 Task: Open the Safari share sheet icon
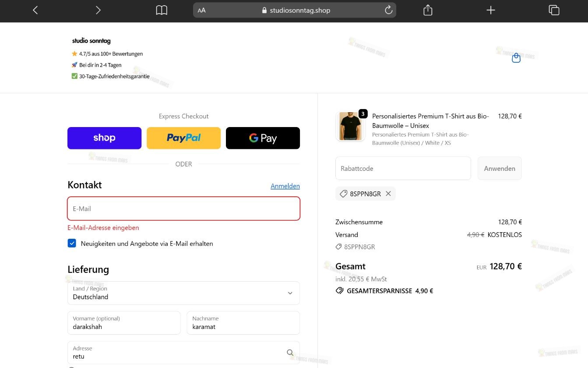point(428,10)
